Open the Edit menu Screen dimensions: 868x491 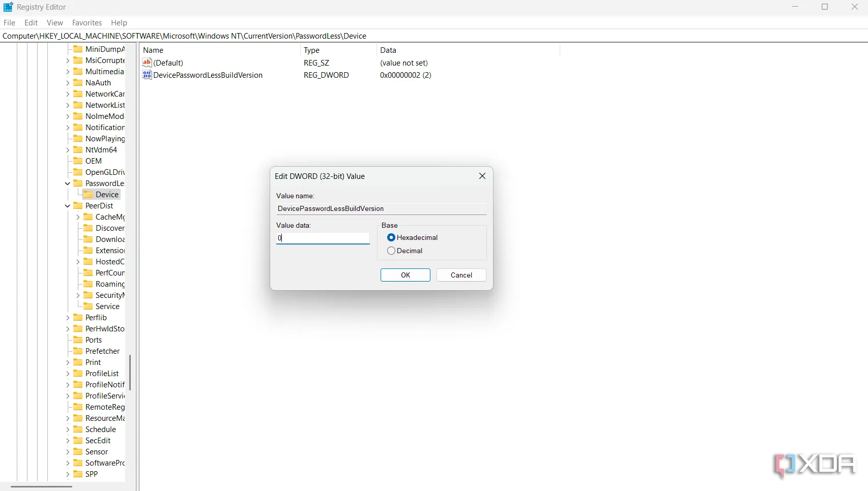[x=31, y=23]
